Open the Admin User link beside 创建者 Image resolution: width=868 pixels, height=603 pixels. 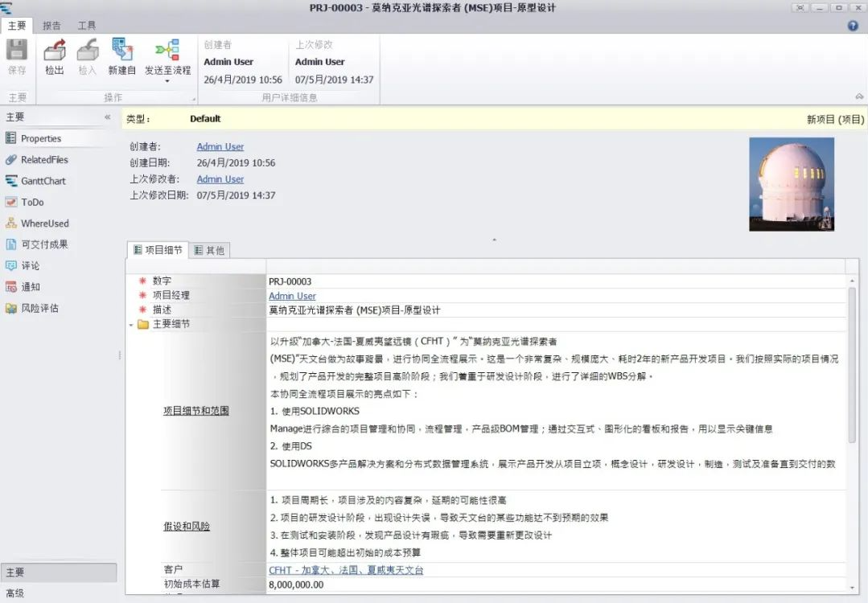coord(220,146)
